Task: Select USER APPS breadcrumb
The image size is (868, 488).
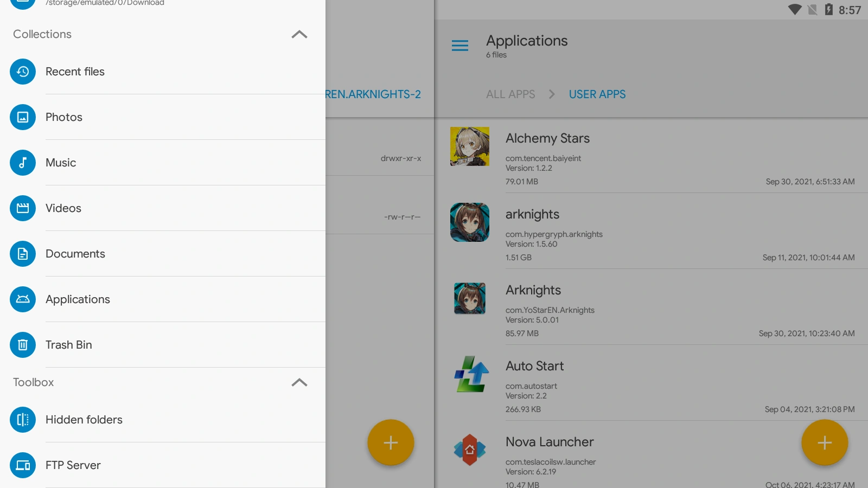Action: tap(597, 94)
